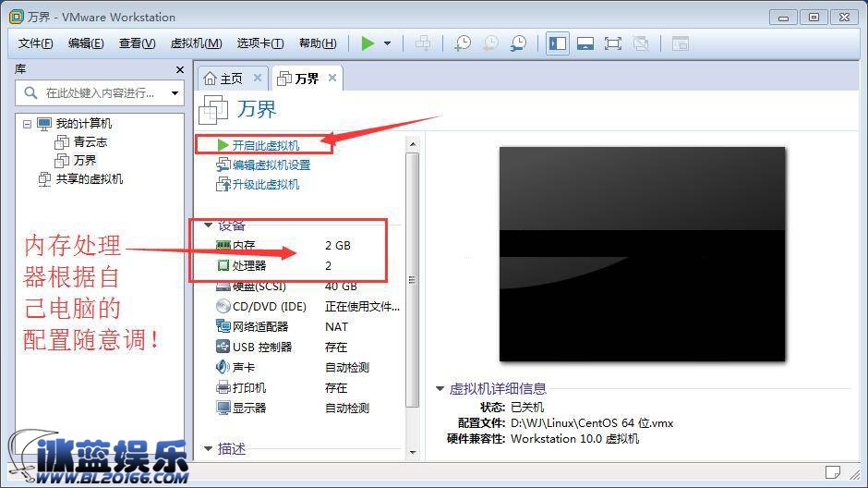This screenshot has height=488, width=868.
Task: Click the scroll down arrow of device list
Action: click(413, 453)
